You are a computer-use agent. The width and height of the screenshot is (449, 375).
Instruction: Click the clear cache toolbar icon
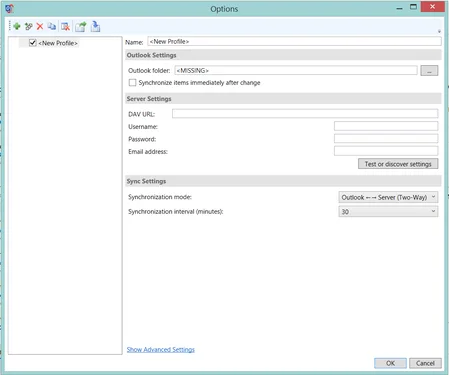(x=66, y=26)
